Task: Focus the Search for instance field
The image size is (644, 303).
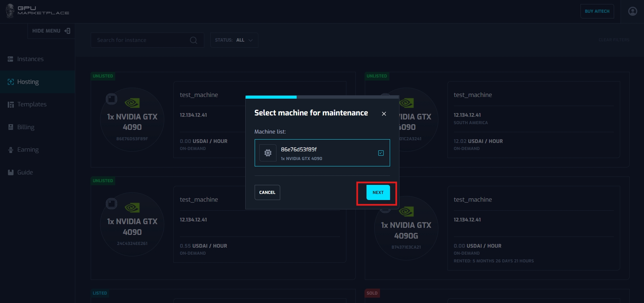Action: coord(141,40)
